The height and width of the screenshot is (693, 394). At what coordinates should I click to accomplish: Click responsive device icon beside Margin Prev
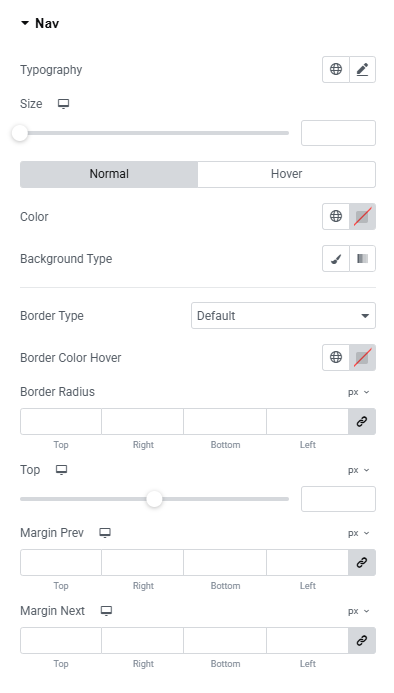click(x=105, y=533)
